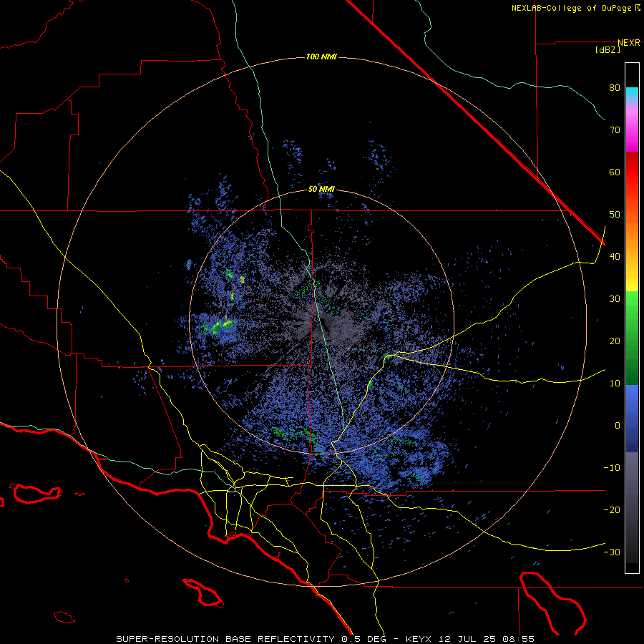
Task: Click the 0 value on the dBZ scale
Action: pos(618,426)
